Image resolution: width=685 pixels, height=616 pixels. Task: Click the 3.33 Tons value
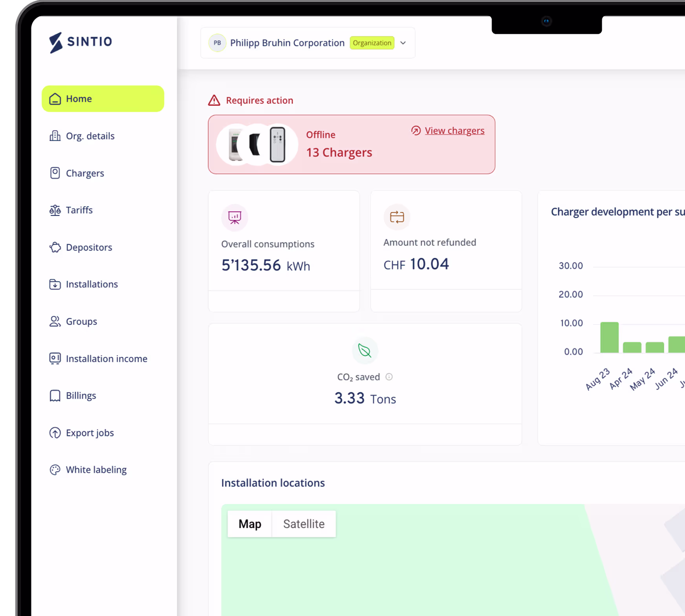365,398
